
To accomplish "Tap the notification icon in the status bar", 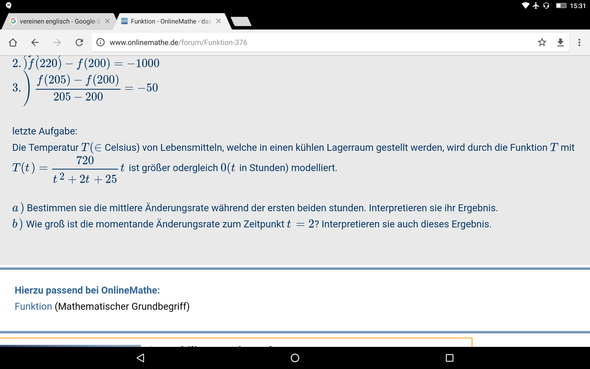I will (8, 6).
